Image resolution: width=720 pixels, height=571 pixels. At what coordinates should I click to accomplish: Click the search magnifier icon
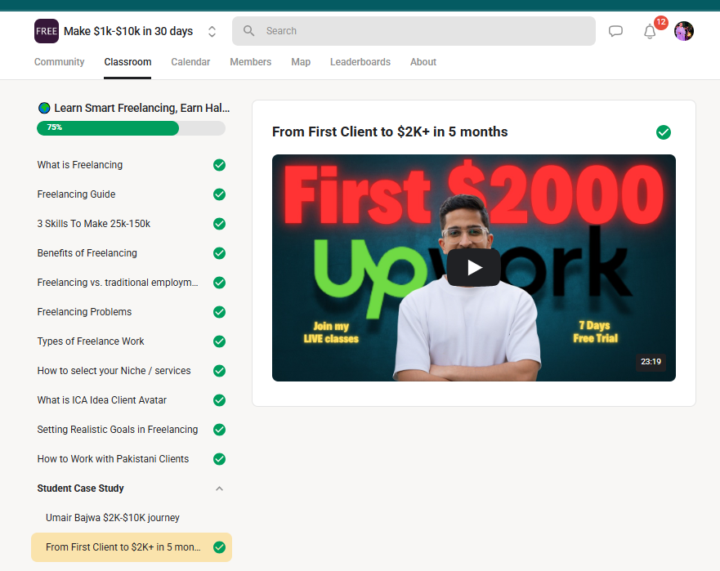point(249,31)
